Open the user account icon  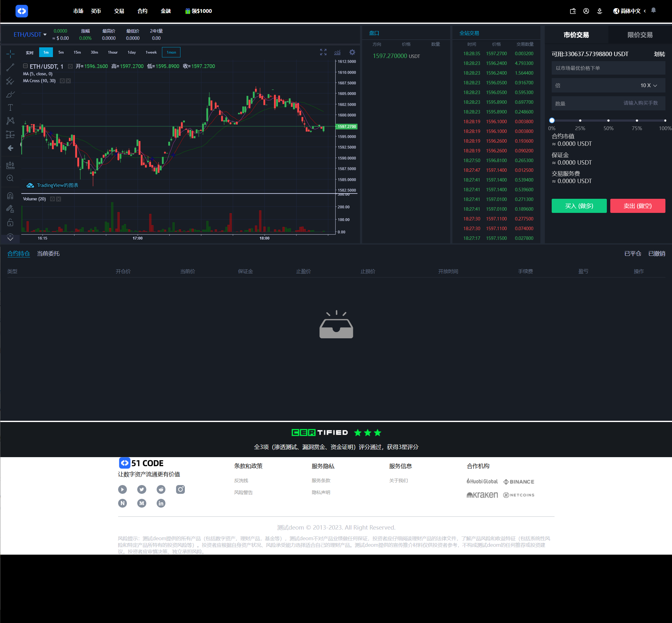[586, 11]
